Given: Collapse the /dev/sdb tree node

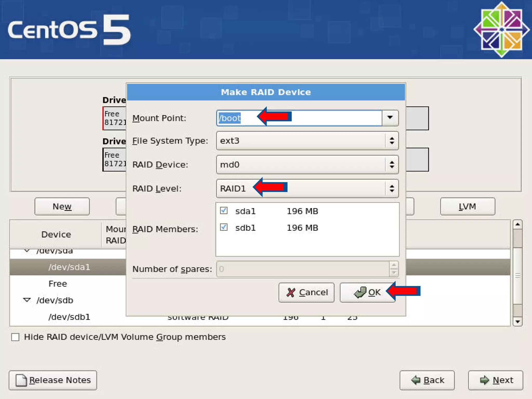Looking at the screenshot, I should coord(27,300).
